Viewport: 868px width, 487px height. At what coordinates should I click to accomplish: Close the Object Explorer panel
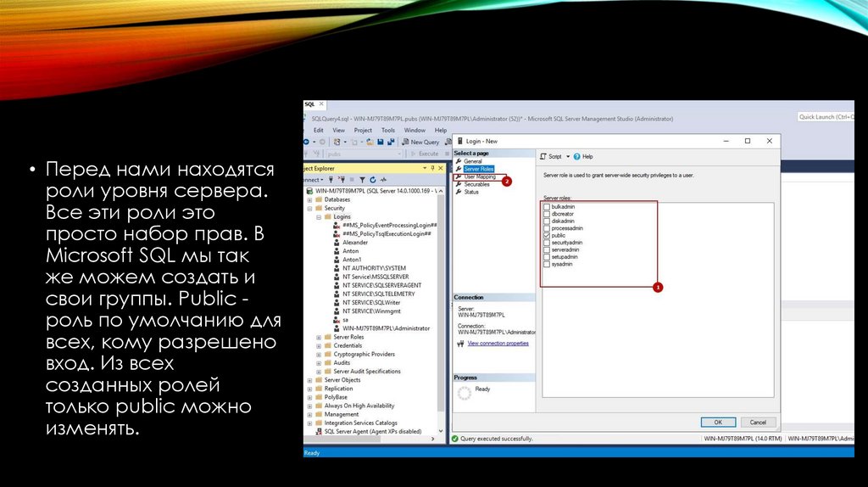pos(441,169)
